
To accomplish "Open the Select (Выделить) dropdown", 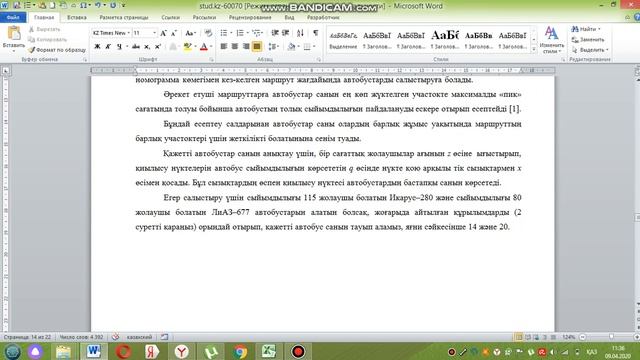I will (x=590, y=50).
